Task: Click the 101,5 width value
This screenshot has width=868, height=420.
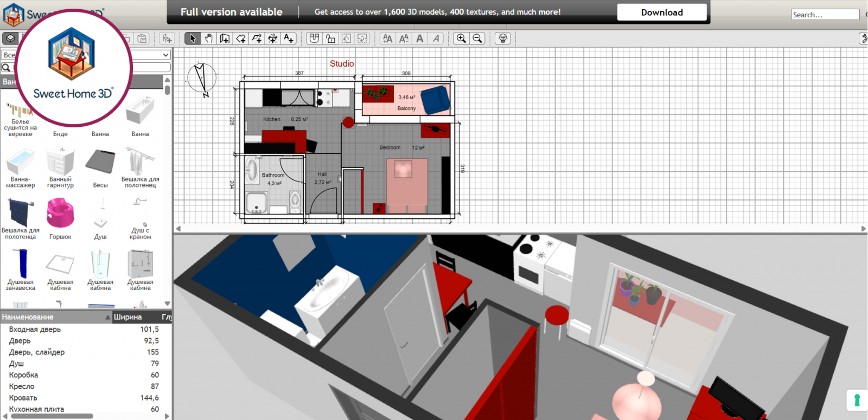Action: click(150, 329)
